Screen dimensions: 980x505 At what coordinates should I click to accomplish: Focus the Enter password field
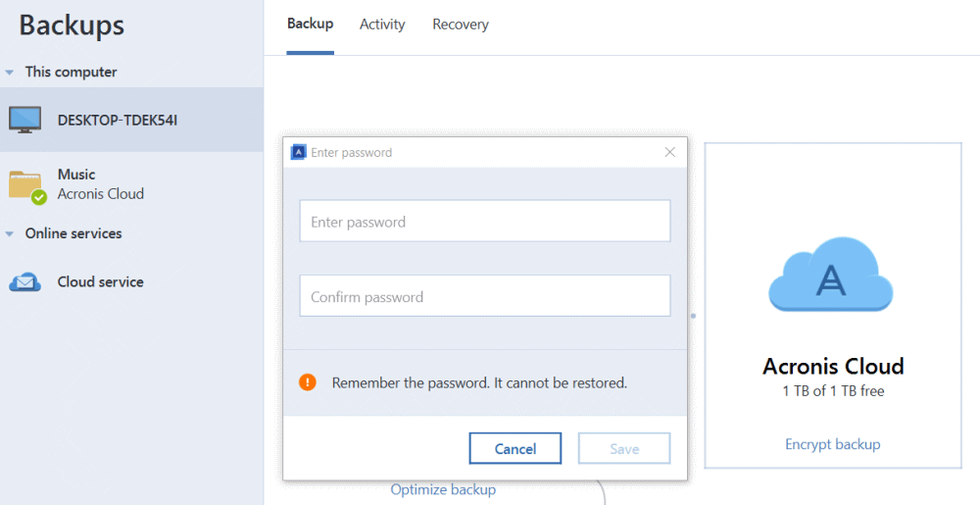485,222
